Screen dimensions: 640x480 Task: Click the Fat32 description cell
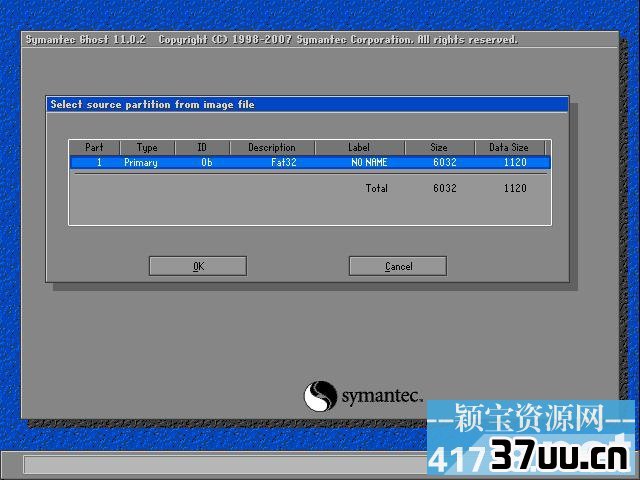pos(284,162)
